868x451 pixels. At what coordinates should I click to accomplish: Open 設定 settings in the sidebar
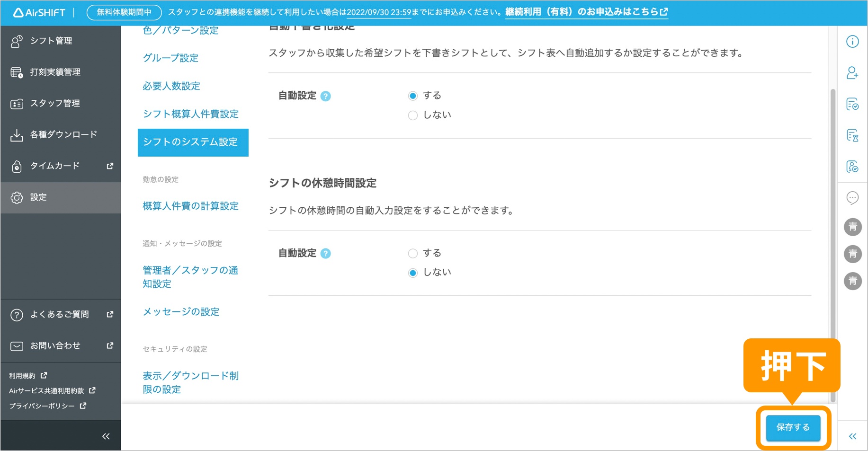(40, 197)
